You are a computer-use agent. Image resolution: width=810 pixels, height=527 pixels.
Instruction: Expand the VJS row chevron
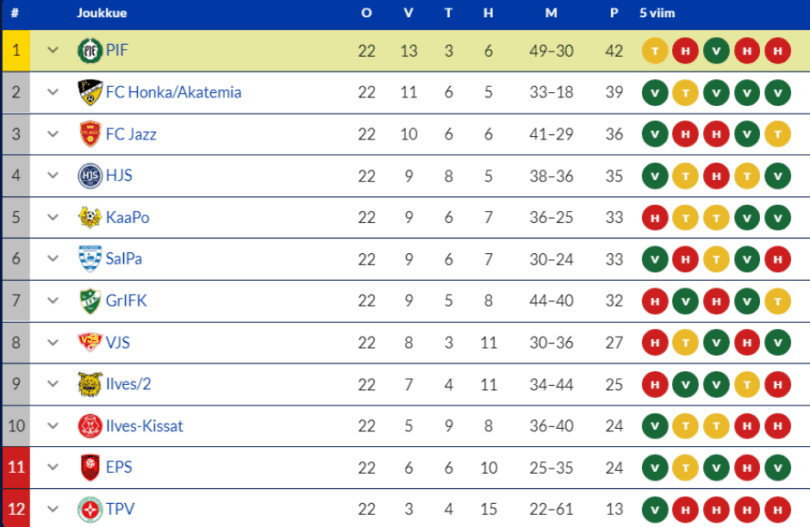(53, 342)
